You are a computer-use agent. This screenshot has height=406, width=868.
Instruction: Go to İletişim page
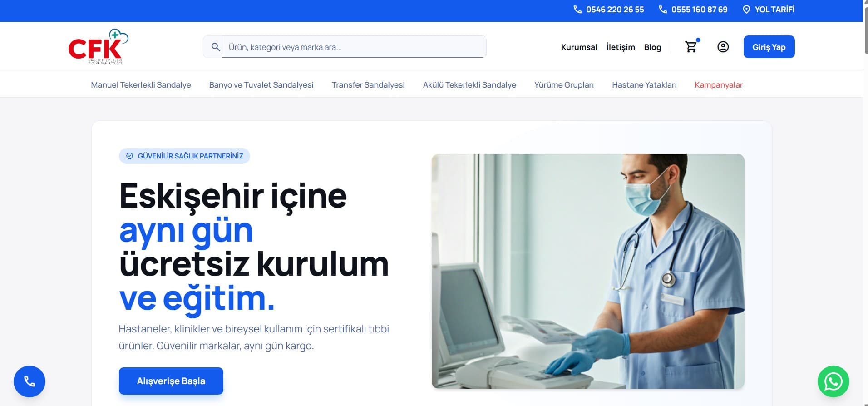point(621,47)
